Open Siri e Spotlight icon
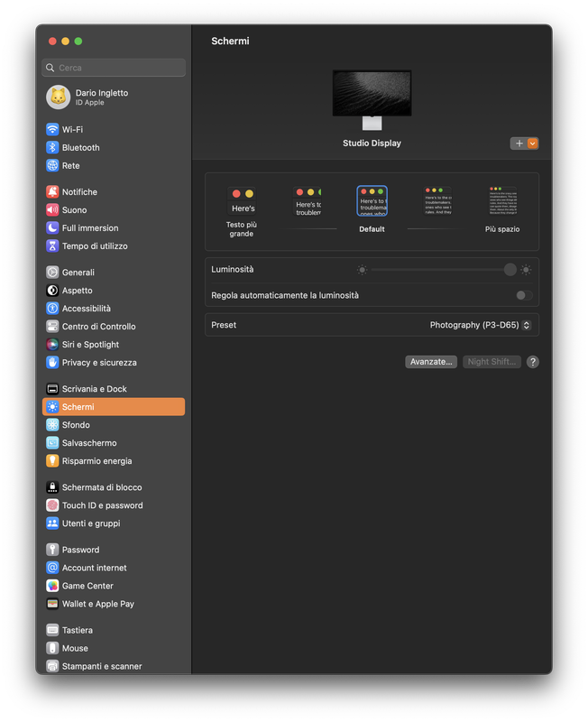Viewport: 588px width, 722px height. tap(52, 344)
